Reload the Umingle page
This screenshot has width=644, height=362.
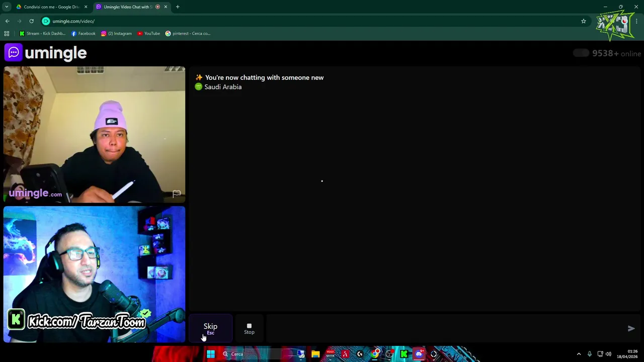click(x=31, y=21)
